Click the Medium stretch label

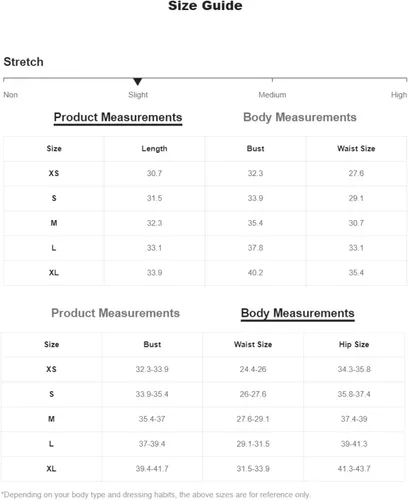[272, 95]
